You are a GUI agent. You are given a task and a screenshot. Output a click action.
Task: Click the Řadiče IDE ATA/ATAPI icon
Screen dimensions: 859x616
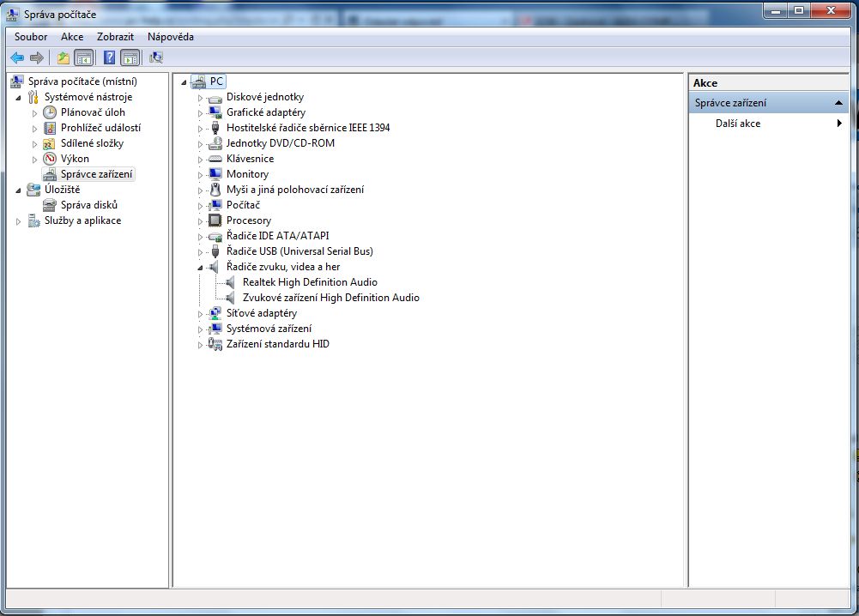(215, 237)
